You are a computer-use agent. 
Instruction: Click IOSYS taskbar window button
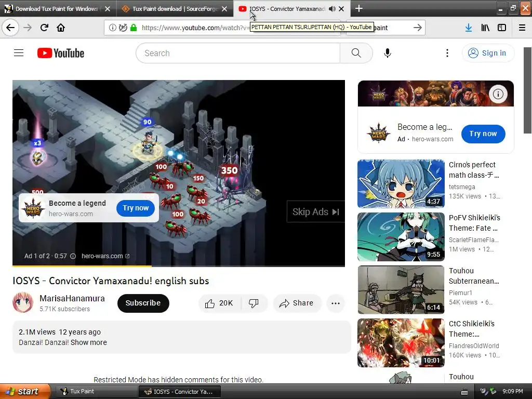coord(179,392)
